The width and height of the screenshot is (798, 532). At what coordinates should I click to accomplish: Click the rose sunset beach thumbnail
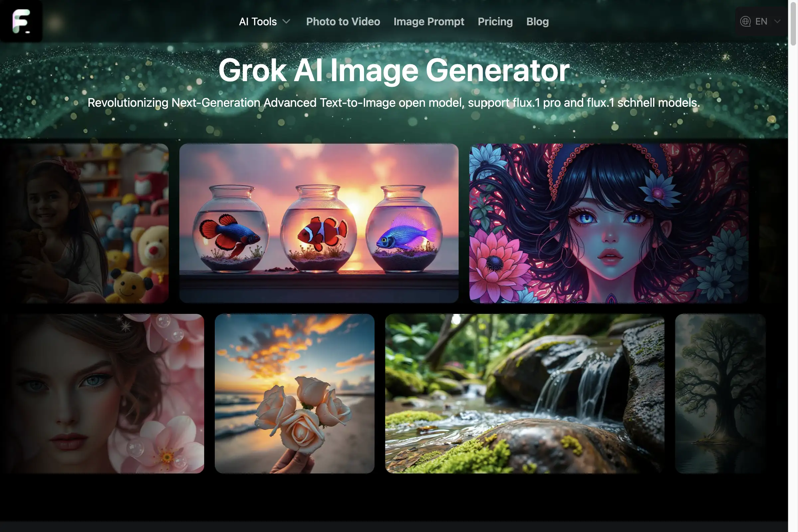[294, 394]
